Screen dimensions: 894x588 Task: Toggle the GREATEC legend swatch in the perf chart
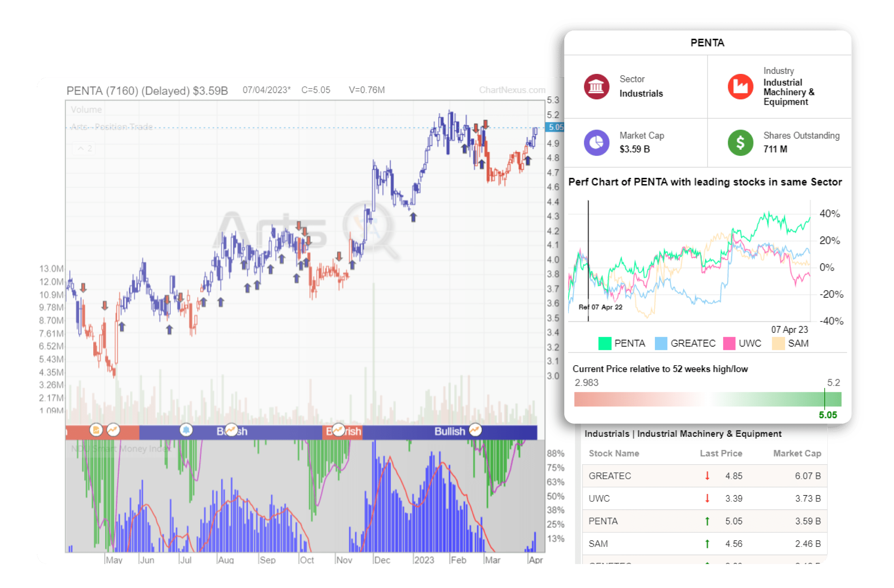pyautogui.click(x=661, y=343)
